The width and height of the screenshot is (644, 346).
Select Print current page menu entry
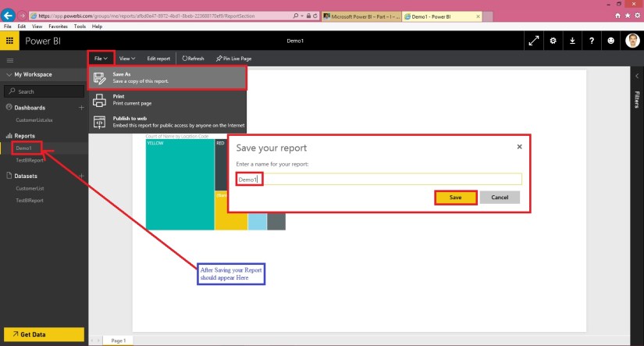(x=168, y=100)
